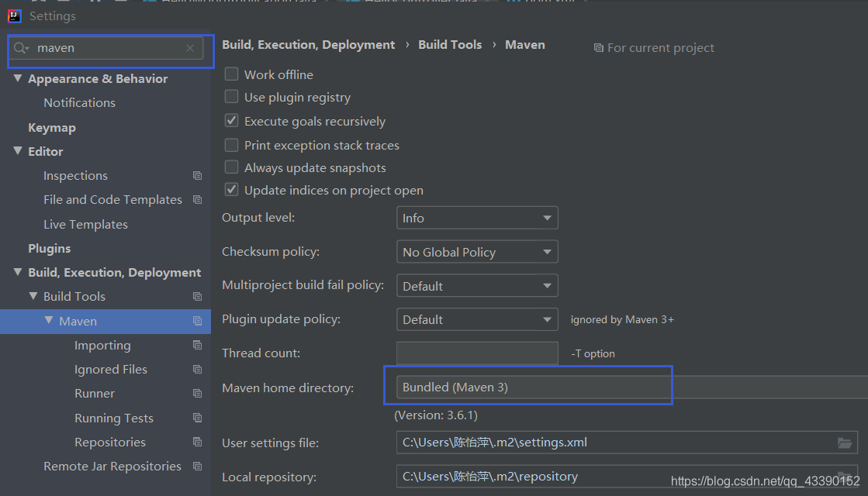
Task: Select Repositories under Maven
Action: (110, 443)
